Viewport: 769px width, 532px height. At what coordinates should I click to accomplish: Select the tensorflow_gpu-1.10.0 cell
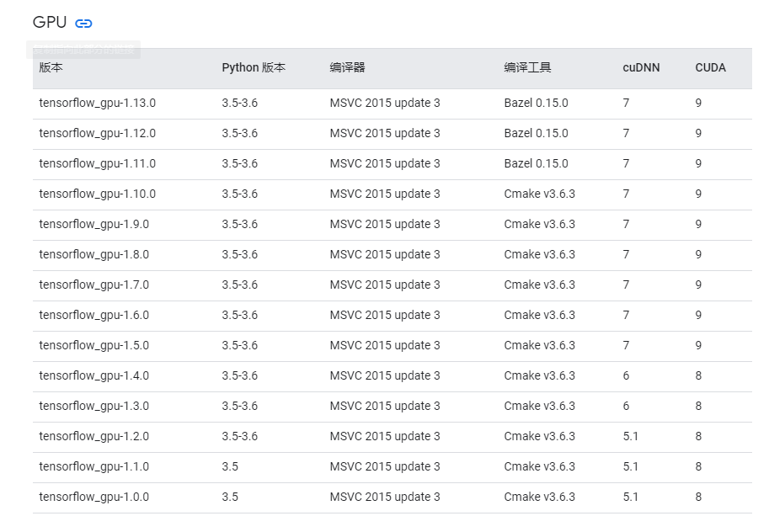click(97, 194)
